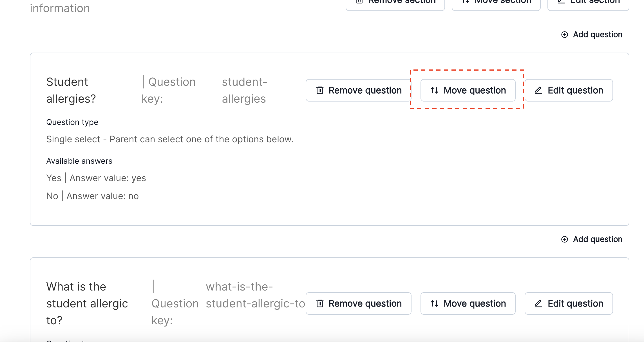Edit the Student allergies question
The height and width of the screenshot is (342, 644).
(569, 90)
